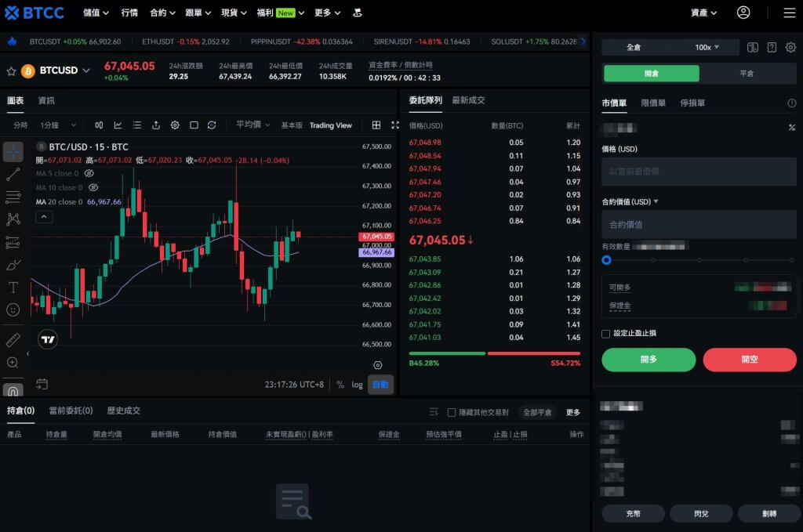Open the forecasting and position tools
803x532 pixels.
(x=13, y=242)
